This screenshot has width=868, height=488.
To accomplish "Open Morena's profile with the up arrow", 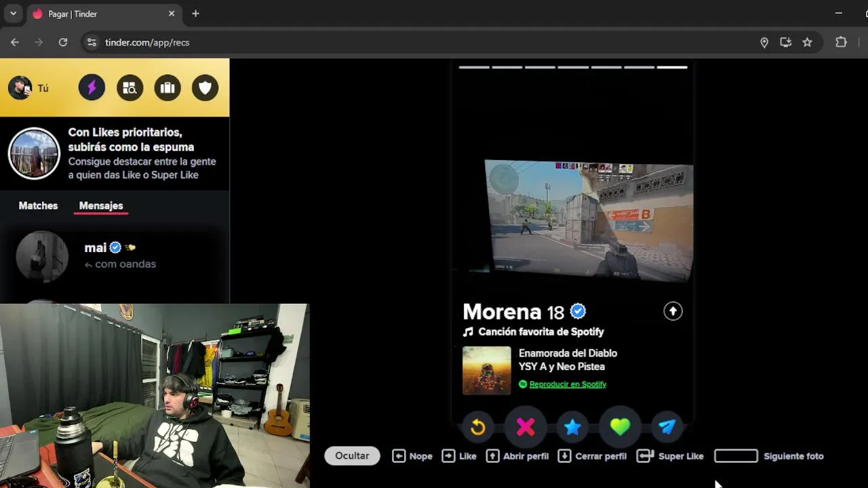I will [x=673, y=311].
